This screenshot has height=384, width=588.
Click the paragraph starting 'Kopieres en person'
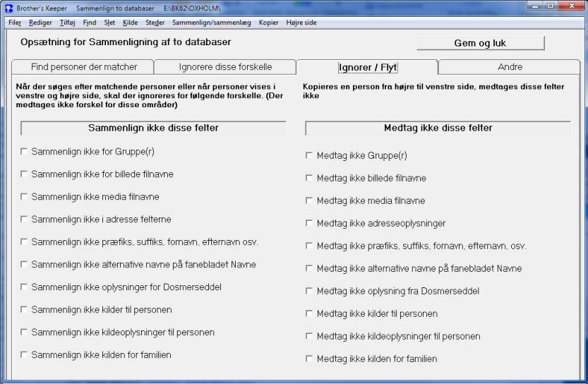pyautogui.click(x=433, y=91)
